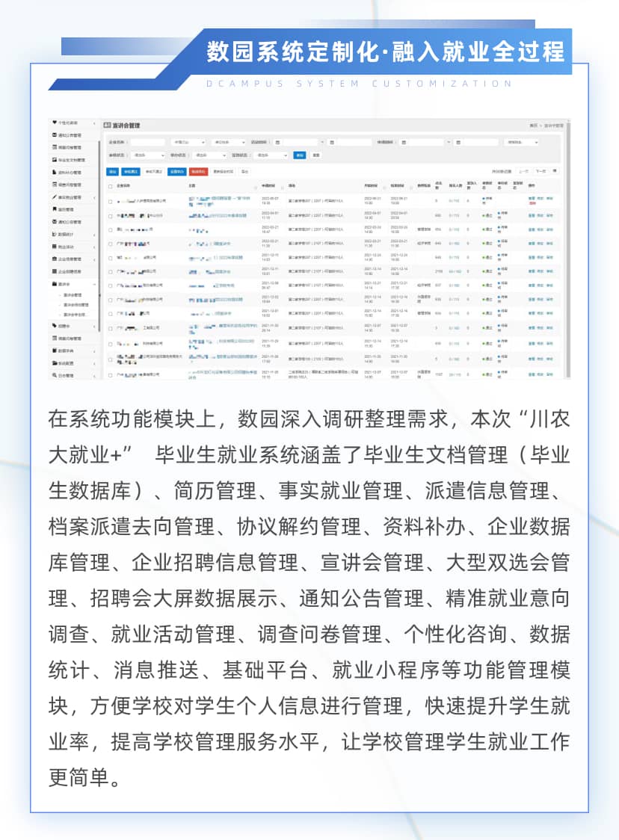
Task: Click the reset button beside the search button
Action: pos(316,155)
